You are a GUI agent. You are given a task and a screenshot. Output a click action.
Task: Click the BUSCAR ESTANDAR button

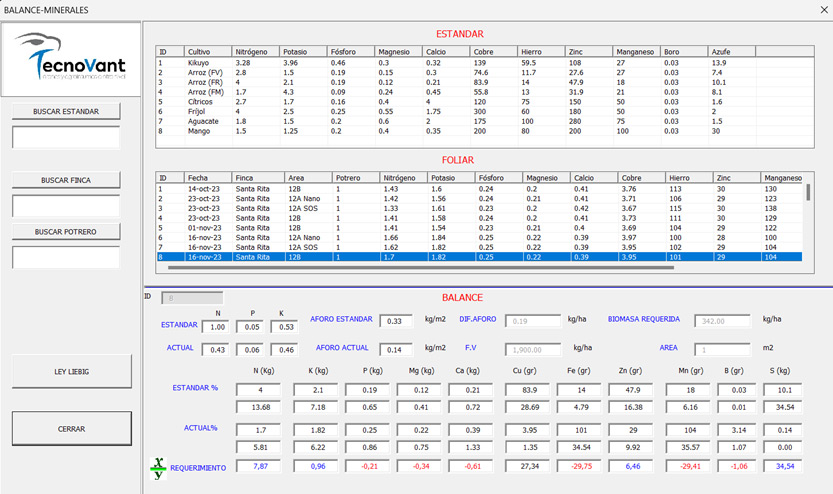(66, 112)
